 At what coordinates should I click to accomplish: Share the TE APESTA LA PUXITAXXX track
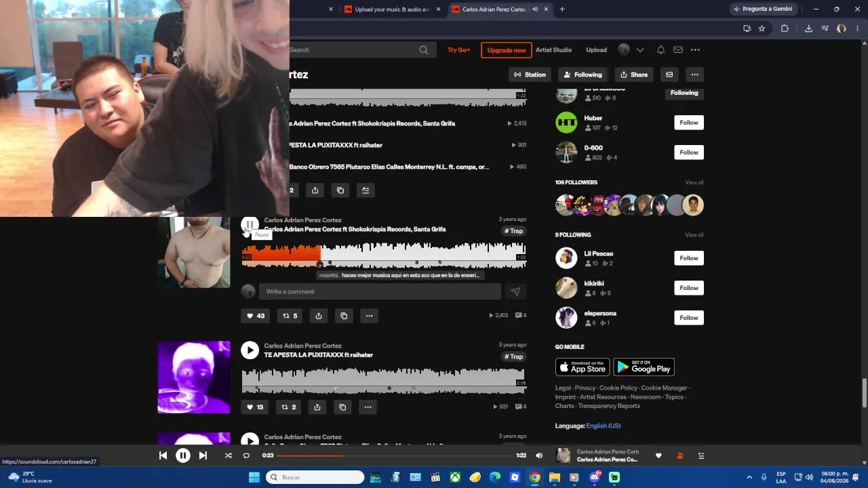[x=317, y=407]
